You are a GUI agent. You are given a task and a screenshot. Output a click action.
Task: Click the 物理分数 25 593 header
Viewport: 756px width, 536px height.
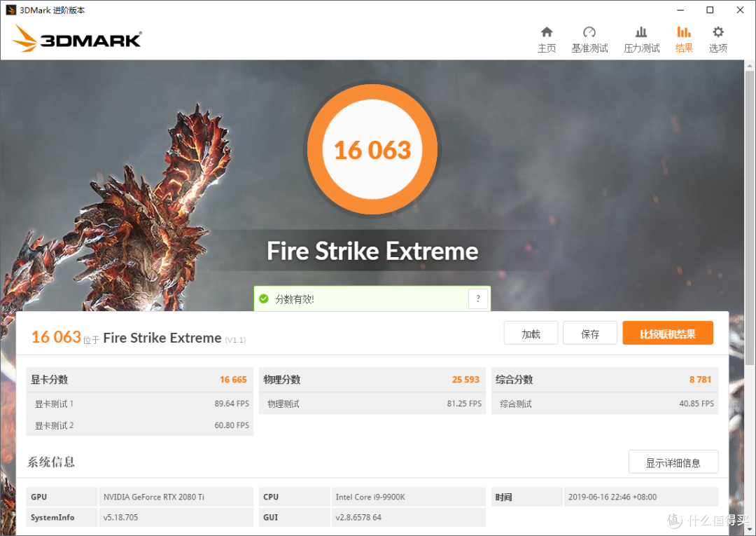372,380
